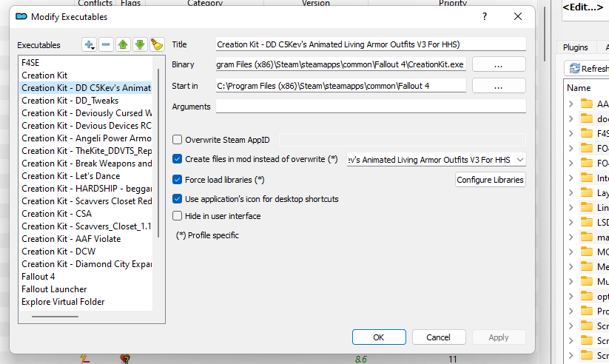The height and width of the screenshot is (364, 609).
Task: Expand the LSD folder in tree
Action: [x=571, y=222]
